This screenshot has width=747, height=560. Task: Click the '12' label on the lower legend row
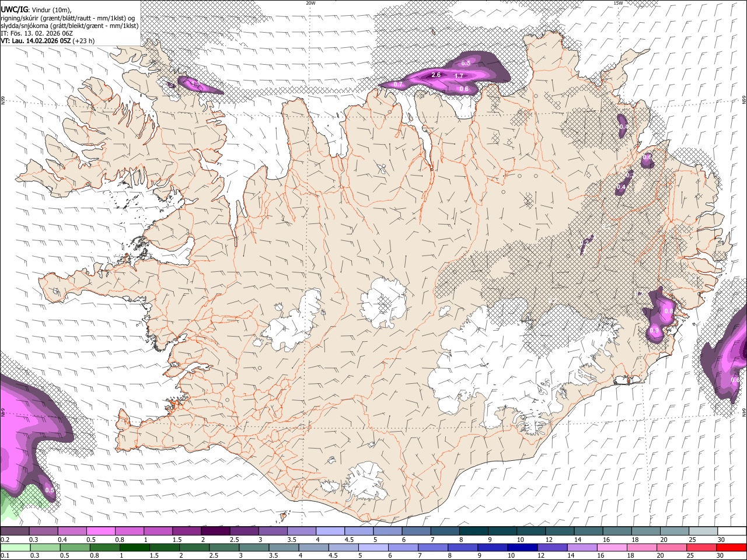point(542,555)
